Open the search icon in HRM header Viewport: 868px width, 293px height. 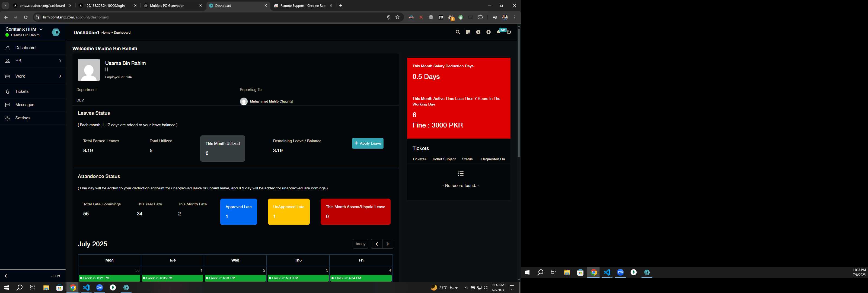(458, 32)
